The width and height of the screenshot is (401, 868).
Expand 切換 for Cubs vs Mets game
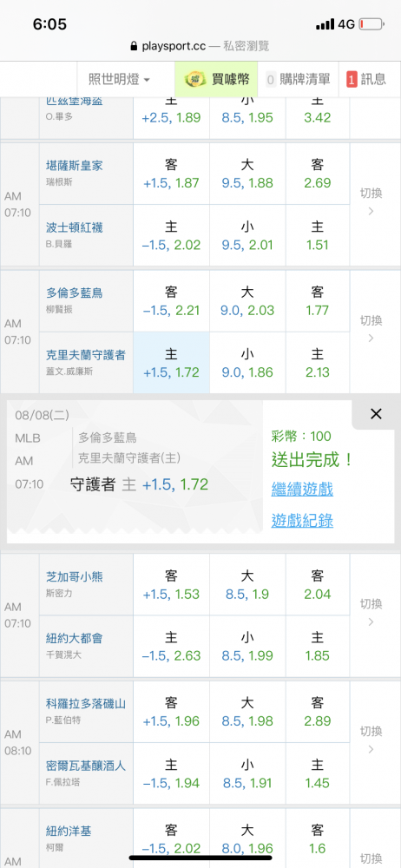(371, 612)
